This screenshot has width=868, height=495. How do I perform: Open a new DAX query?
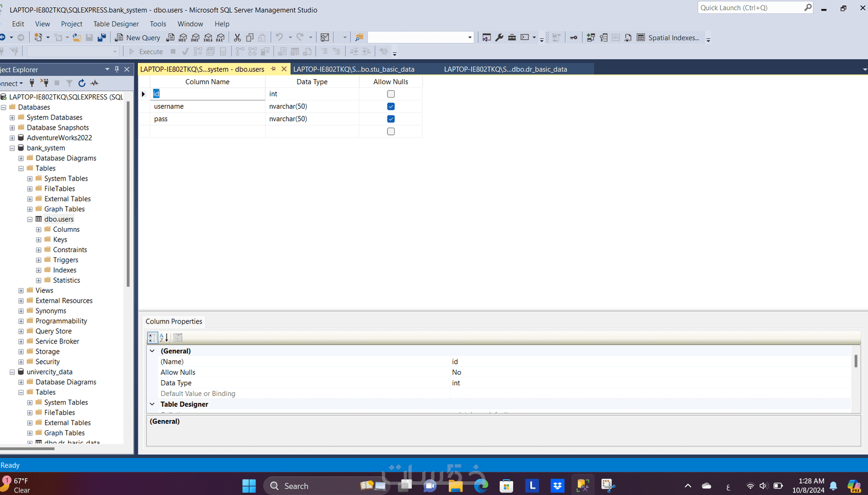point(221,38)
